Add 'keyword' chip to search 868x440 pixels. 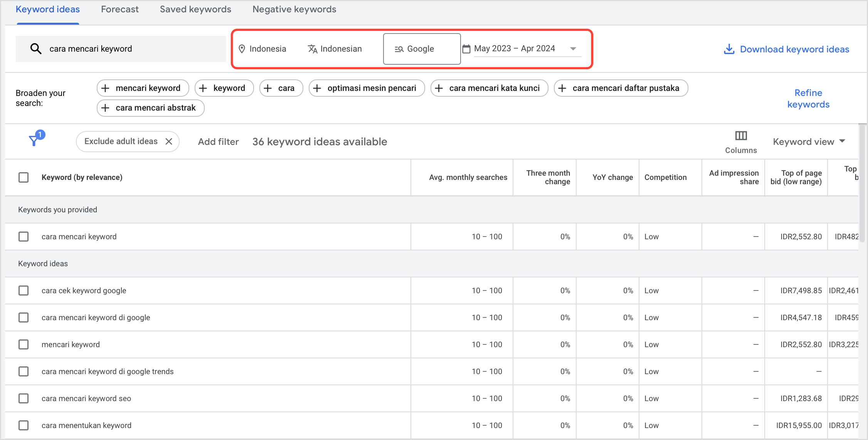coord(224,88)
